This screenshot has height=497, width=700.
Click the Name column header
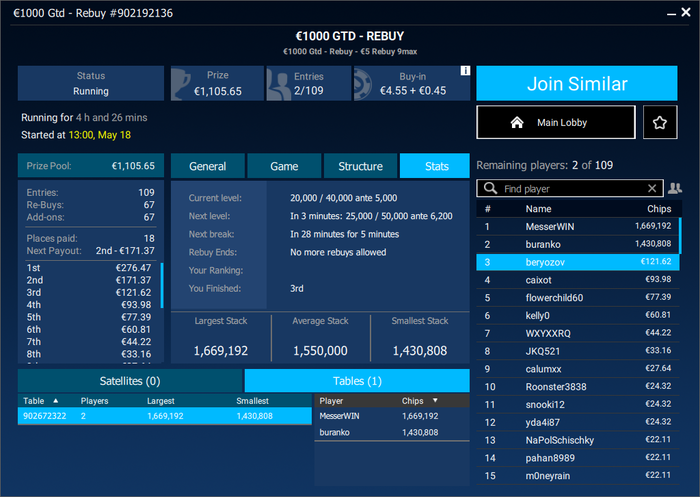click(538, 209)
